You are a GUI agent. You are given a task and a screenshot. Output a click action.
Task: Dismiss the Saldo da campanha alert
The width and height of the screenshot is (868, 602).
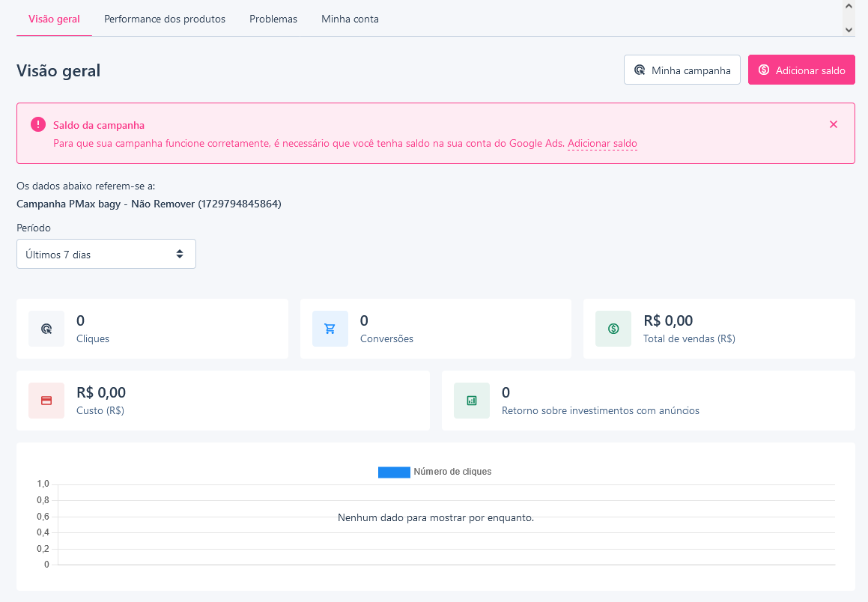tap(834, 124)
